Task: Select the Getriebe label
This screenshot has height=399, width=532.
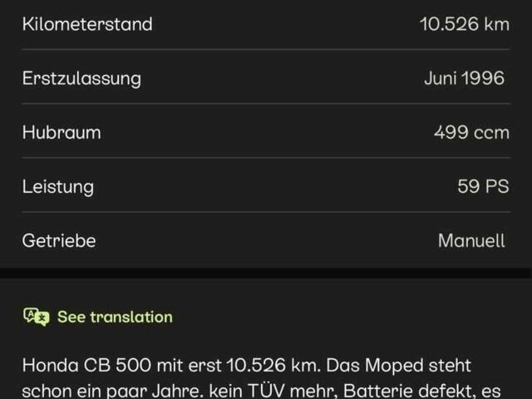Action: [x=59, y=240]
